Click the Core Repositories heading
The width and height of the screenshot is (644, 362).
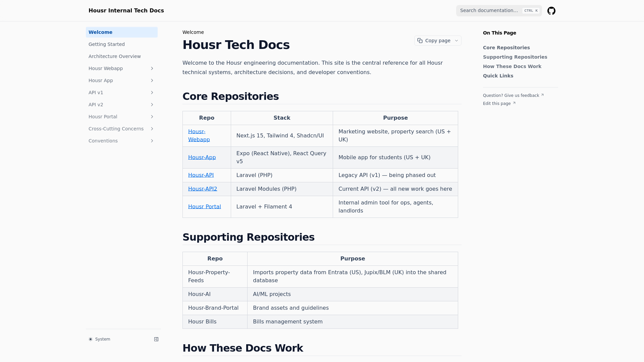(x=230, y=97)
